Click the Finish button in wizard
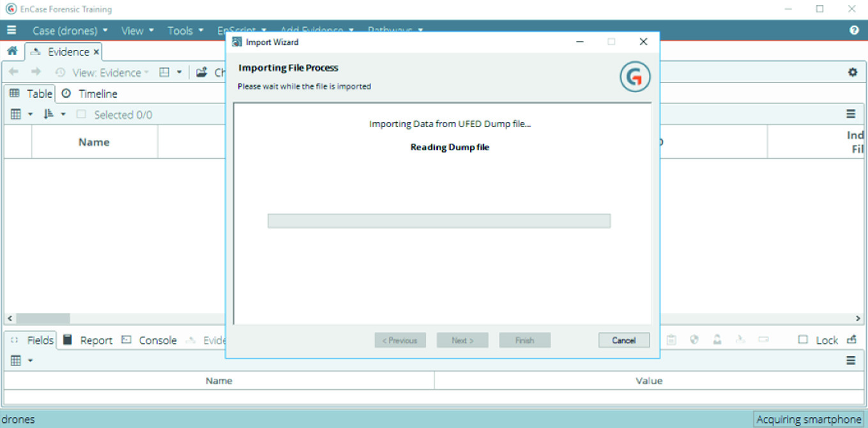This screenshot has height=428, width=868. coord(524,340)
